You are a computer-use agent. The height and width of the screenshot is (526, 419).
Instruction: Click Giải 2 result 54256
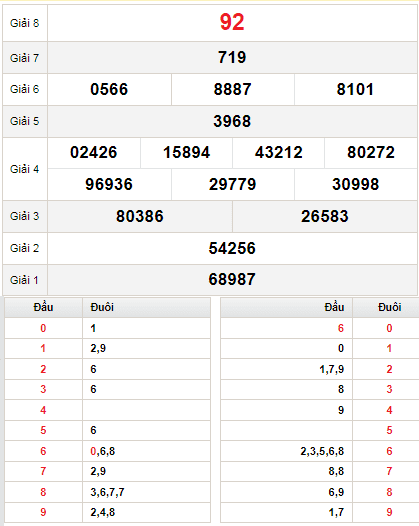click(x=232, y=248)
